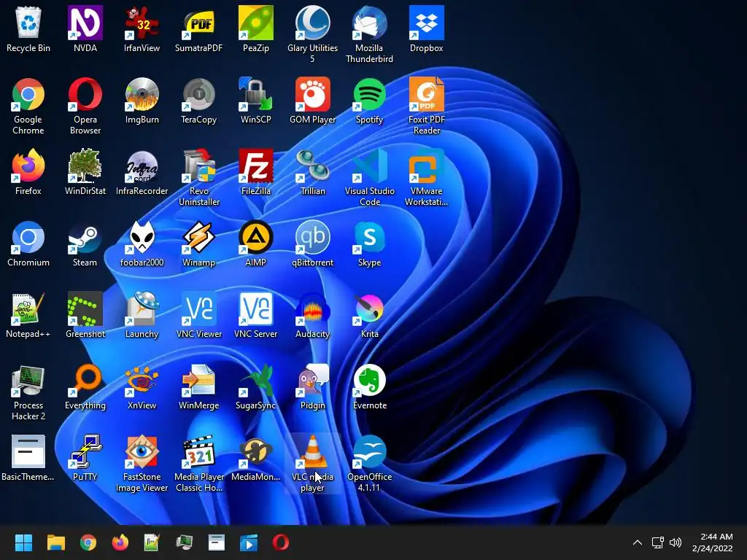The image size is (747, 560).
Task: Select the WinDirStat tree icon
Action: pyautogui.click(x=85, y=166)
